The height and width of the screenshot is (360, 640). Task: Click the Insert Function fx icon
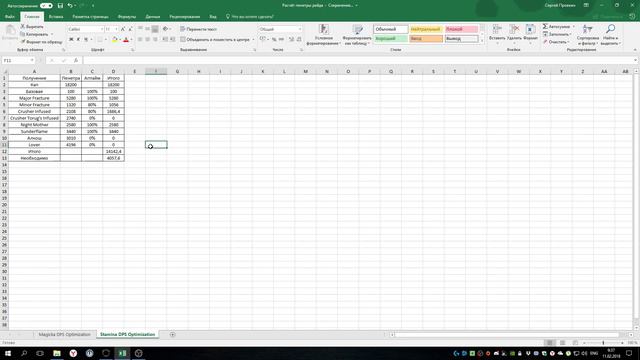pos(76,60)
